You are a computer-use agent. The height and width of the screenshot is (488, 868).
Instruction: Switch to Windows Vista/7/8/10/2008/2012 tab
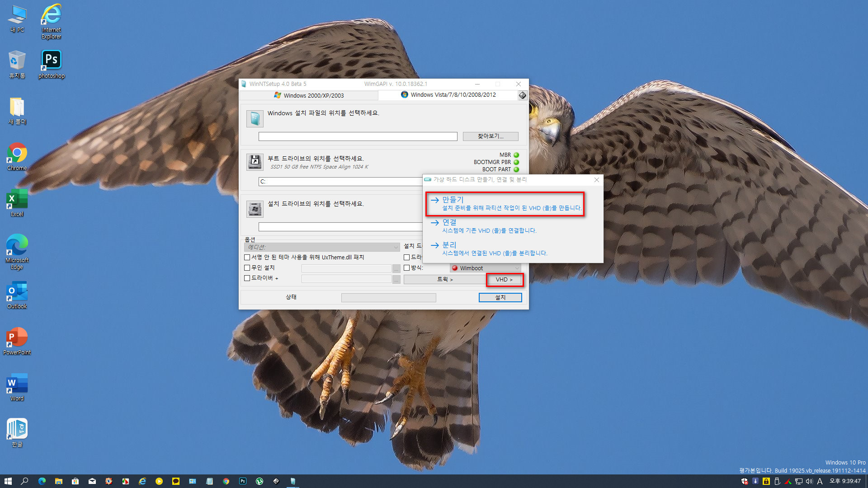click(448, 95)
